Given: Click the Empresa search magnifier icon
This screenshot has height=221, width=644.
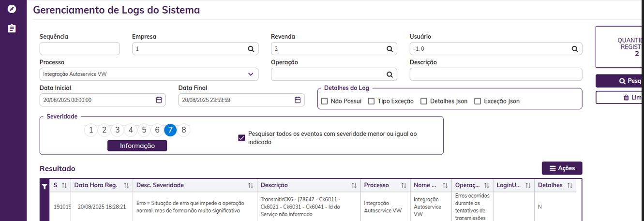Looking at the screenshot, I should point(251,49).
